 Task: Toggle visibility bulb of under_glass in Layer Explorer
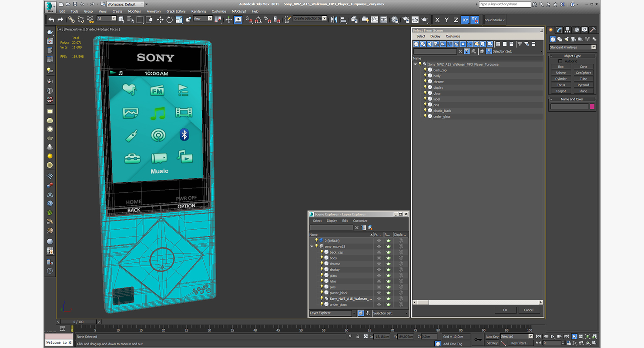tap(322, 304)
